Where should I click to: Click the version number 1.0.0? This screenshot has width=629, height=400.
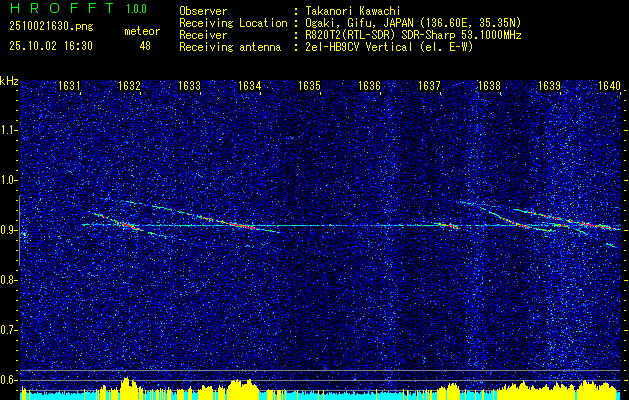136,9
